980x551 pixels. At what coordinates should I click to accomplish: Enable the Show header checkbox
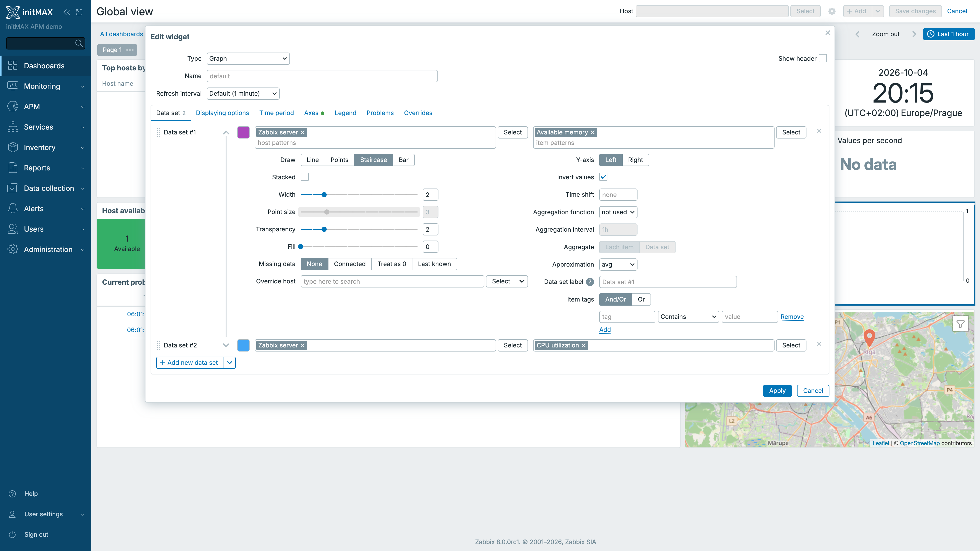[x=823, y=58]
